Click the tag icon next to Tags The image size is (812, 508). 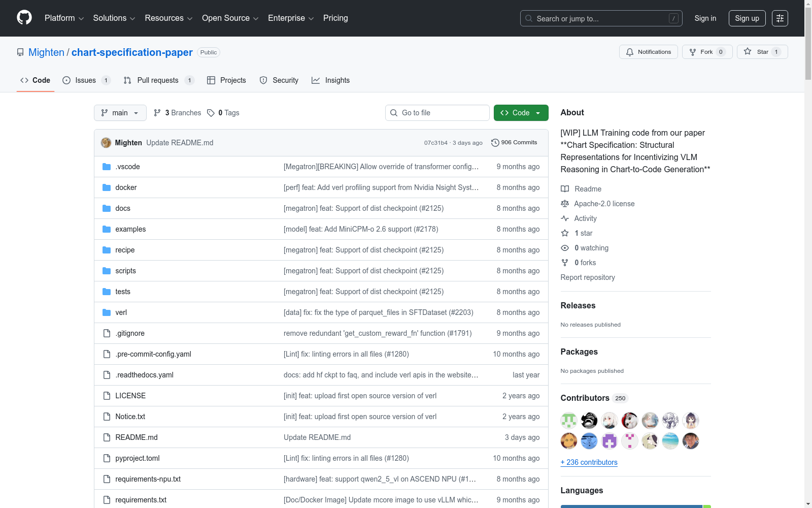[211, 113]
